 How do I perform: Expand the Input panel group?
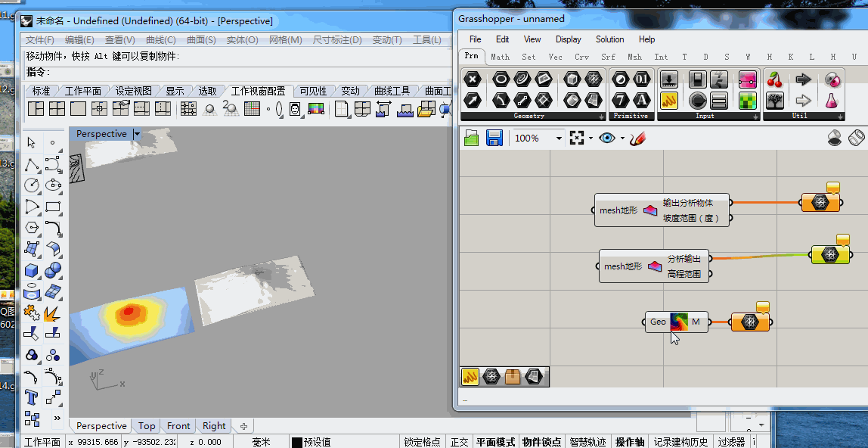pyautogui.click(x=755, y=117)
